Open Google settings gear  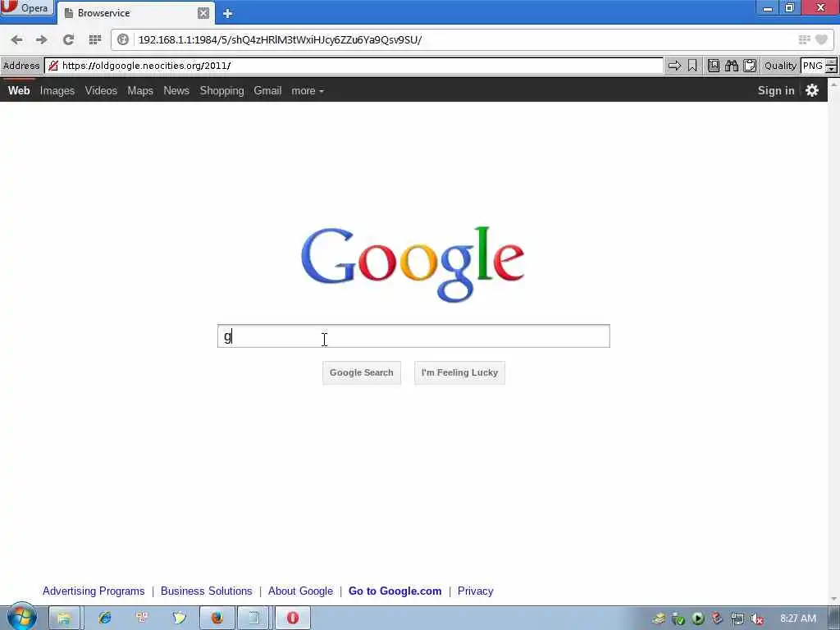click(812, 90)
